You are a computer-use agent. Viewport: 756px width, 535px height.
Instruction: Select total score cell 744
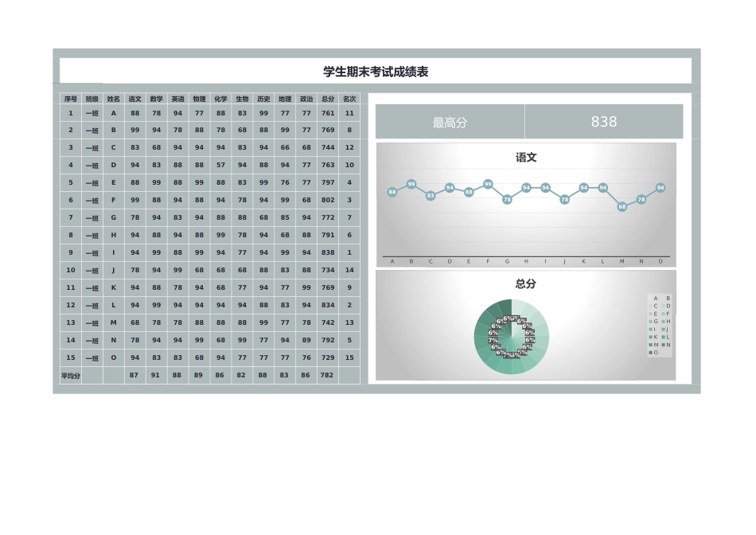click(x=328, y=147)
